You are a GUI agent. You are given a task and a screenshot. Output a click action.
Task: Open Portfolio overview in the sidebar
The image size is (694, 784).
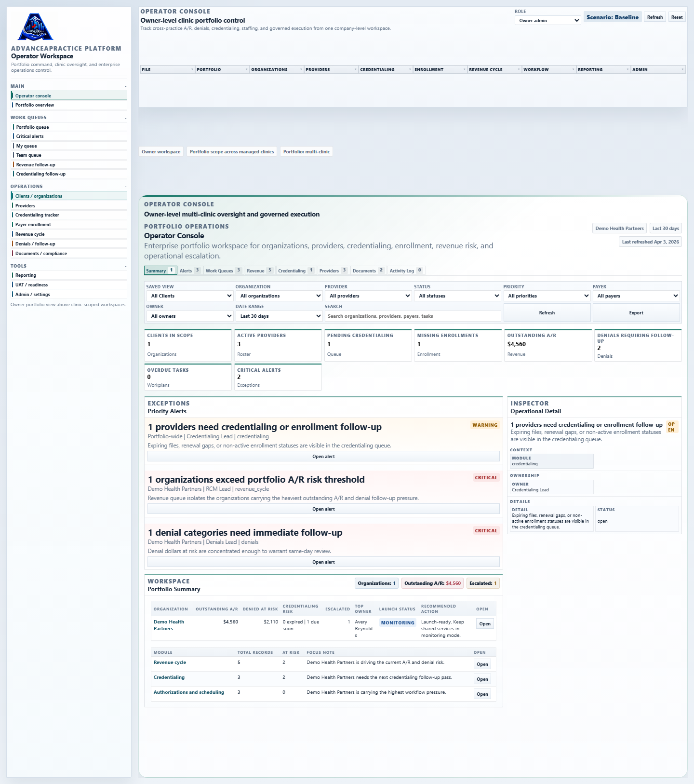point(69,105)
